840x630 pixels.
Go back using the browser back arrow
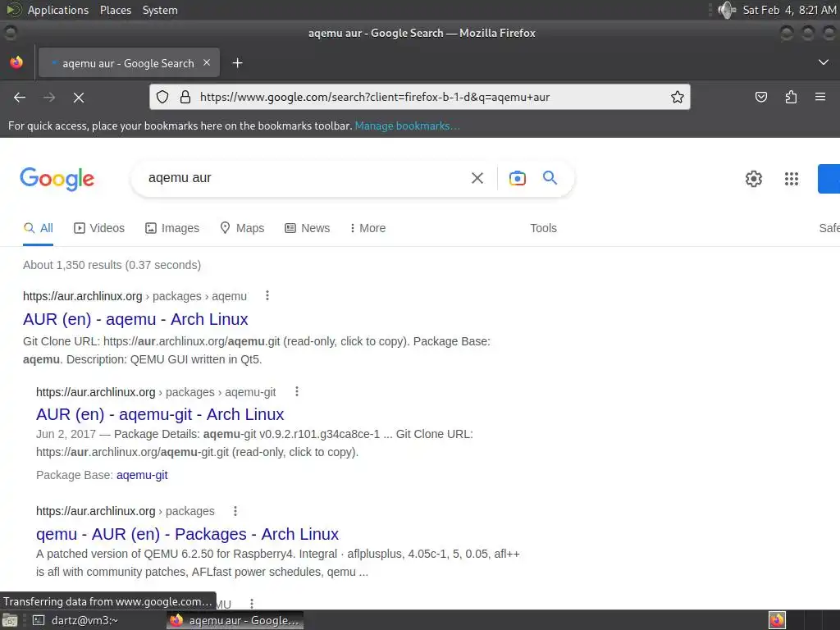20,97
